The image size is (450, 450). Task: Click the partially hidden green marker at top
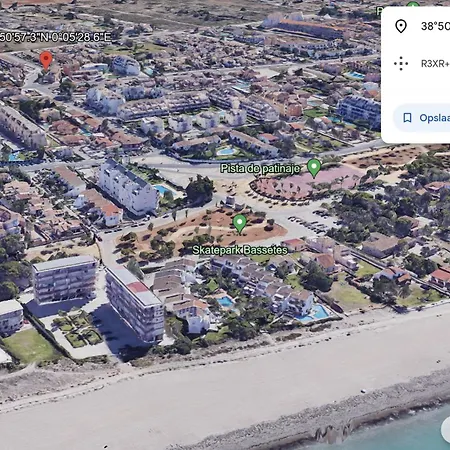point(413,5)
